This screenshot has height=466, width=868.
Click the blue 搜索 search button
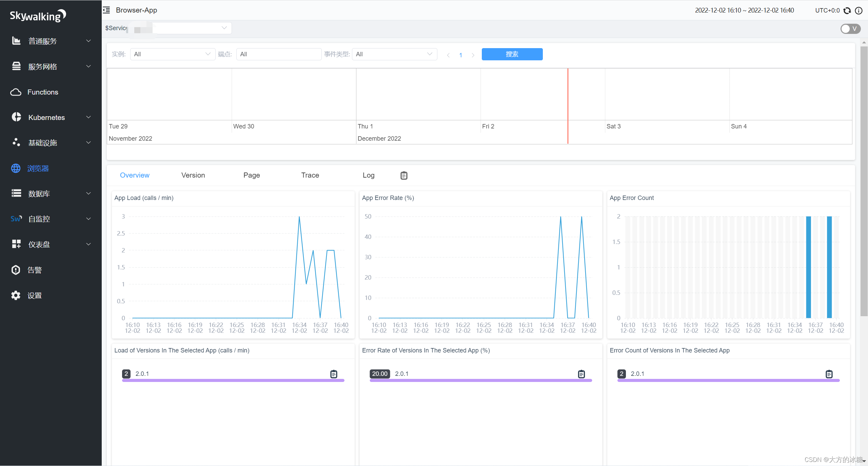tap(512, 54)
